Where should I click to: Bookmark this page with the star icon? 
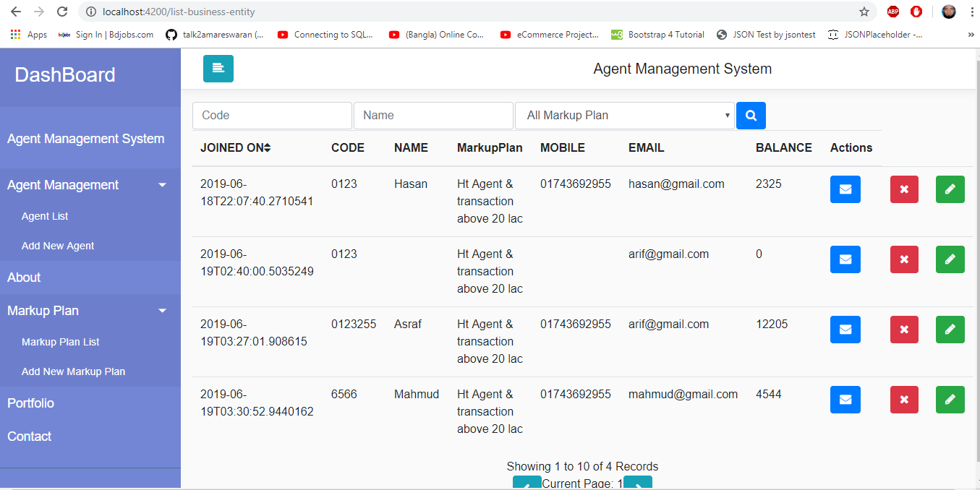click(x=864, y=12)
